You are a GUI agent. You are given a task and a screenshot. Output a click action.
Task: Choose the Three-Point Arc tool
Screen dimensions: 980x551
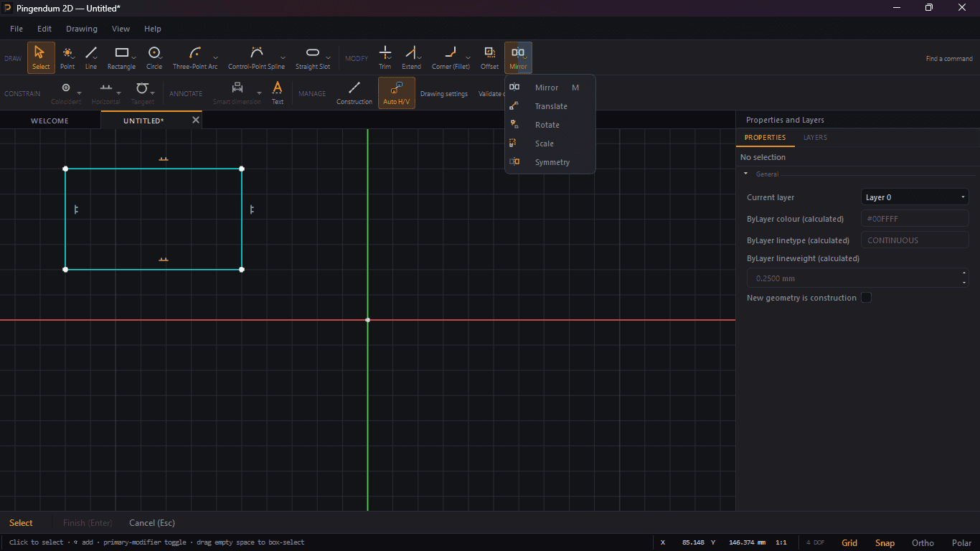[x=195, y=57]
